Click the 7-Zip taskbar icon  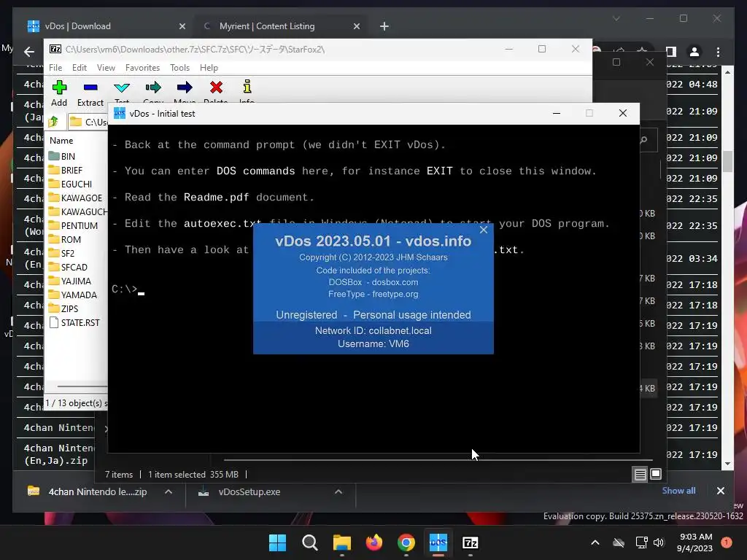471,542
